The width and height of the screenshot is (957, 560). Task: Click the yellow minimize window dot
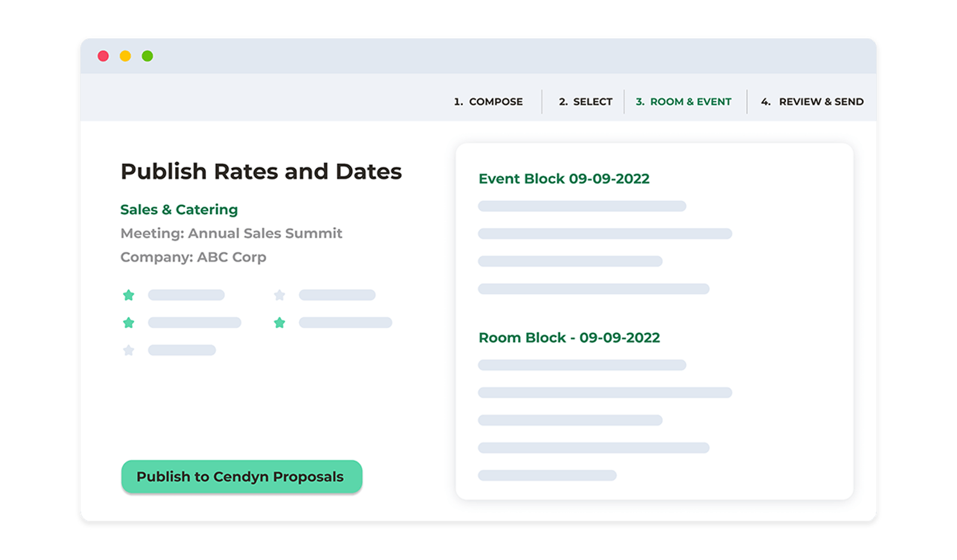pyautogui.click(x=125, y=56)
